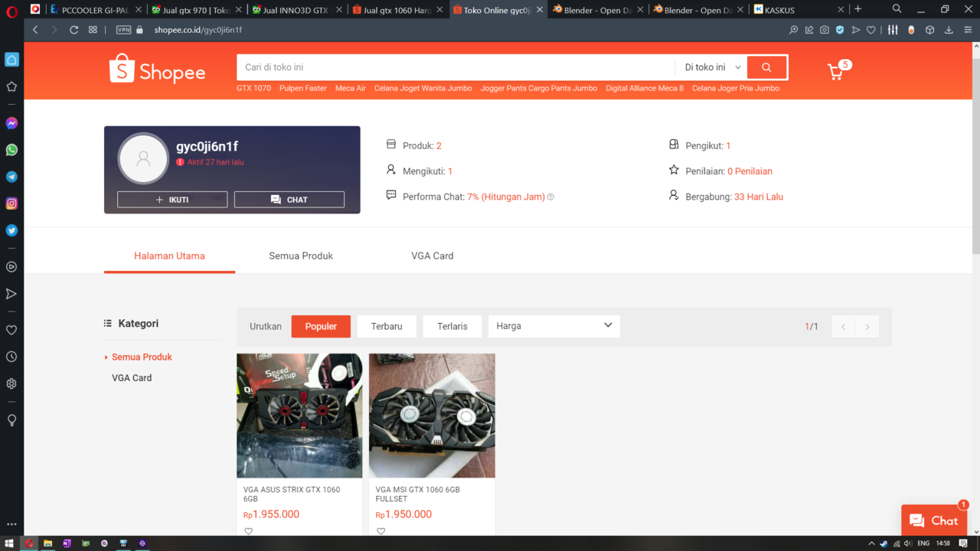Open Twitter in the Opera sidebar
The image size is (980, 551).
pos(11,230)
